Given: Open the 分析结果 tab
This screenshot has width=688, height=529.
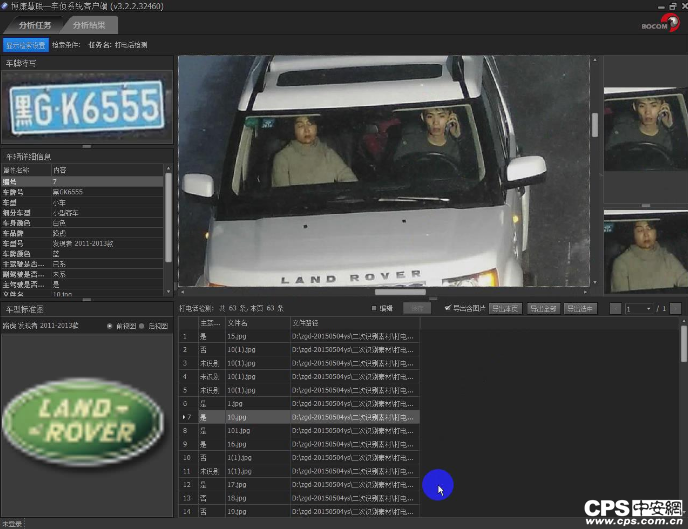Looking at the screenshot, I should point(88,25).
